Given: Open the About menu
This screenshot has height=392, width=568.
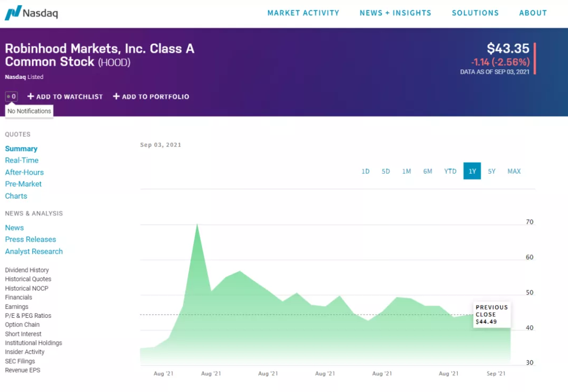Looking at the screenshot, I should pyautogui.click(x=532, y=13).
